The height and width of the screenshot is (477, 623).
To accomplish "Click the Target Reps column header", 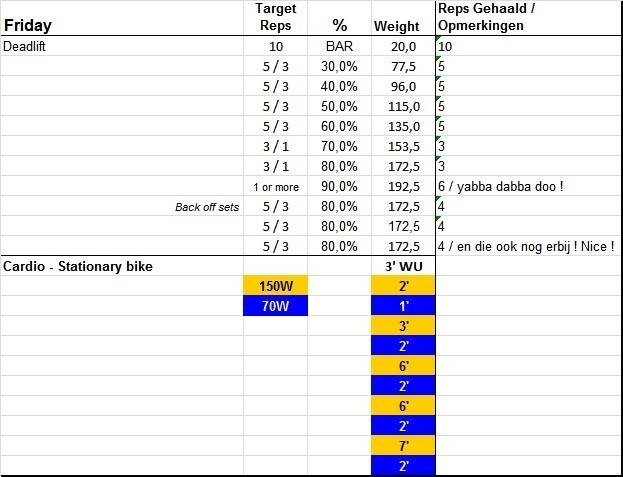I will pos(275,17).
